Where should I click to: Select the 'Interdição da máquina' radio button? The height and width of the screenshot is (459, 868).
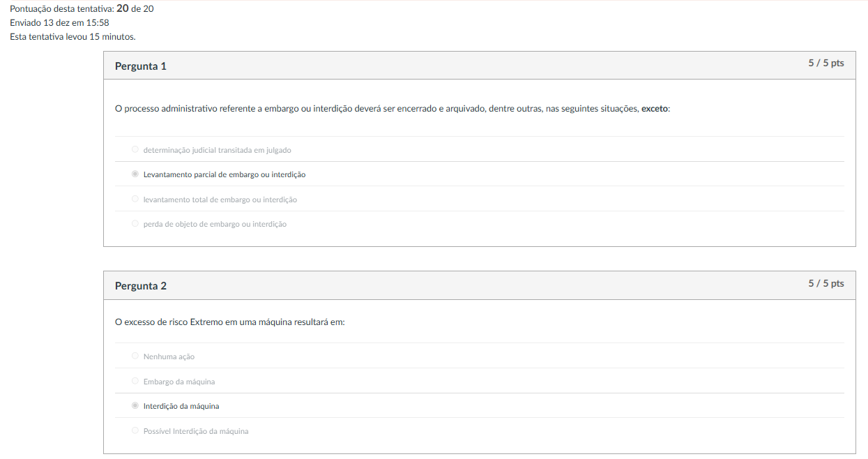click(x=135, y=406)
